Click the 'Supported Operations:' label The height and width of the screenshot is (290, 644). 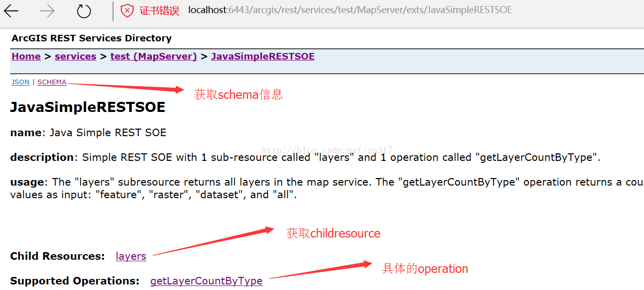point(75,281)
